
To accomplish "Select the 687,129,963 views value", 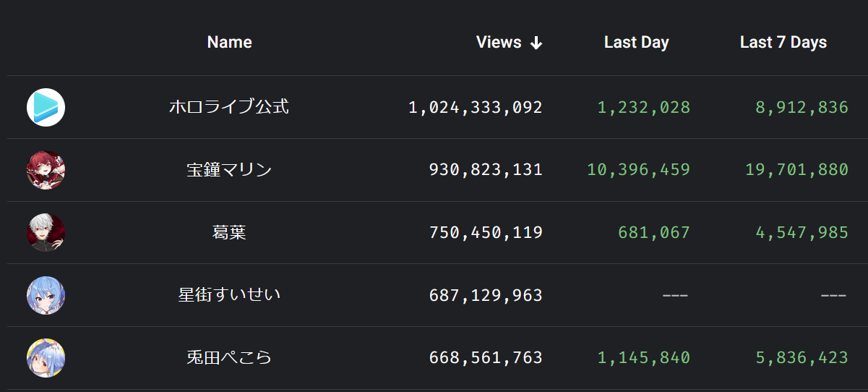I will [x=486, y=295].
